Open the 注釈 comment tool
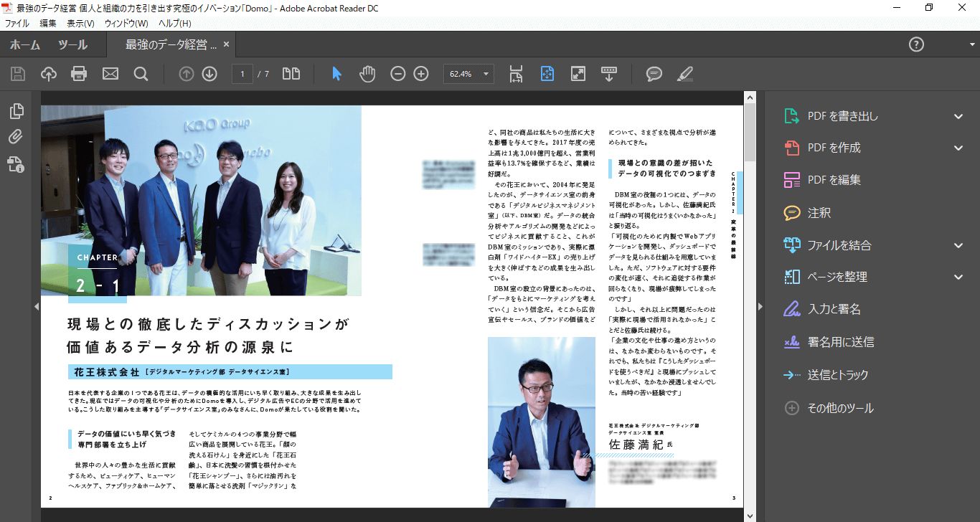This screenshot has height=522, width=980. (808, 213)
